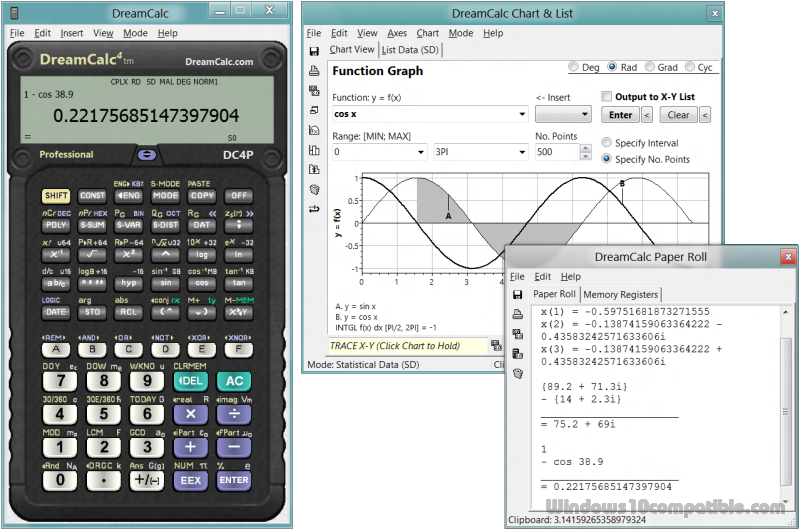
Task: Click the function graph (Fx) icon in the chart sidebar
Action: click(314, 130)
